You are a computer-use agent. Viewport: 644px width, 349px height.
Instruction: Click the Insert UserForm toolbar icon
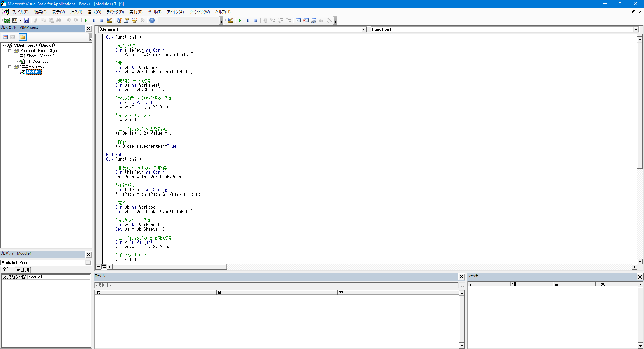click(15, 20)
